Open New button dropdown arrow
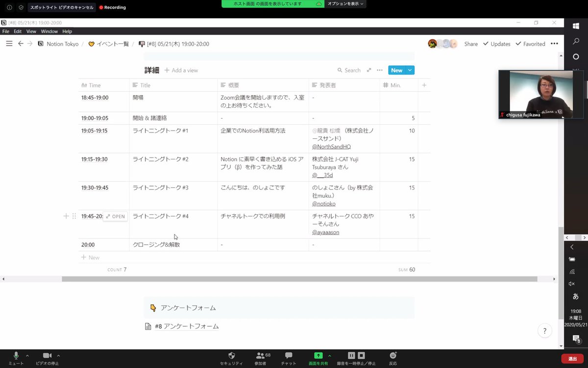Viewport: 588px width, 368px height. (x=410, y=70)
